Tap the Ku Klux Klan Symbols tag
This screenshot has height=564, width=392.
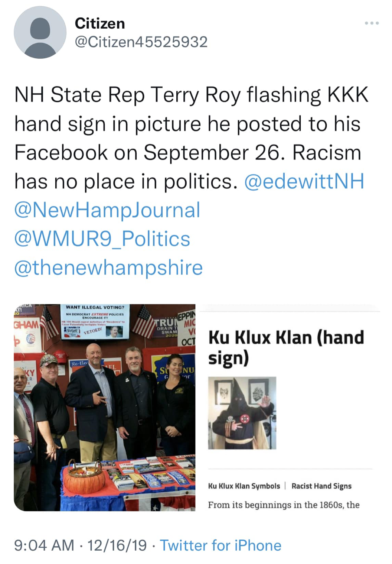coord(244,486)
